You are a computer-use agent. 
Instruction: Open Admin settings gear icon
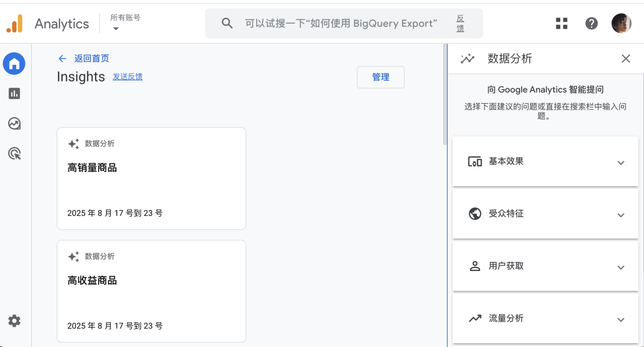pyautogui.click(x=14, y=321)
